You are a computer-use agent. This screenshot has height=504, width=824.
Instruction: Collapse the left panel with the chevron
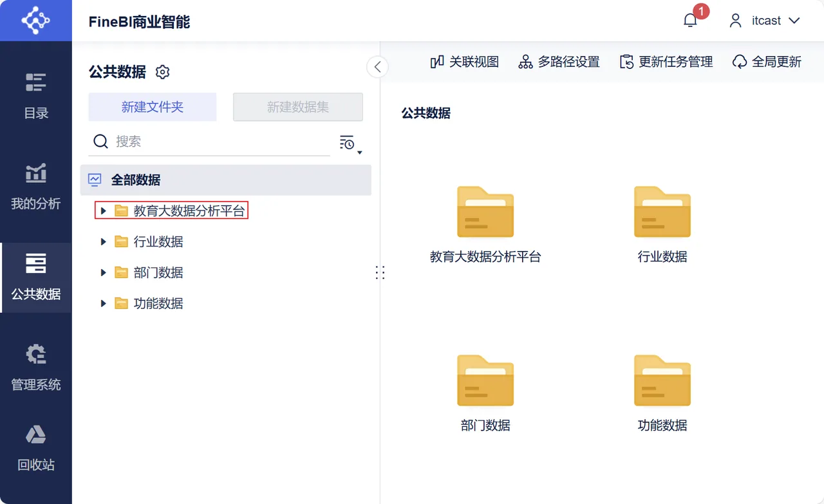(377, 66)
